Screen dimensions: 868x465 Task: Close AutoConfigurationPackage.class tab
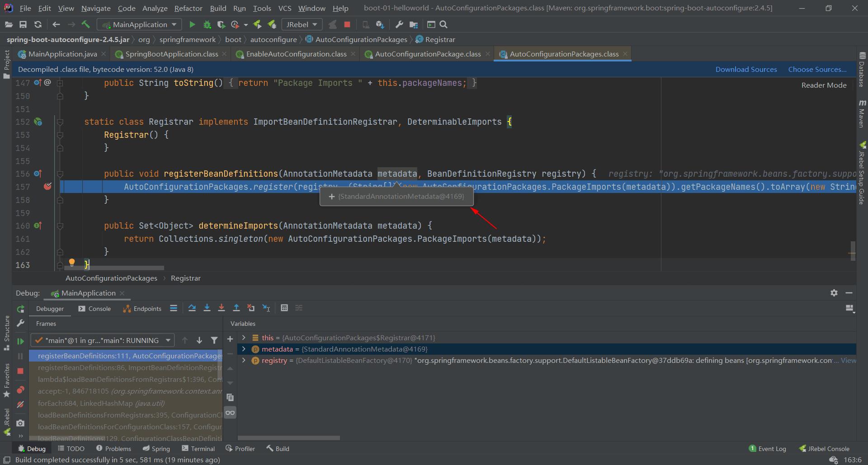point(488,54)
